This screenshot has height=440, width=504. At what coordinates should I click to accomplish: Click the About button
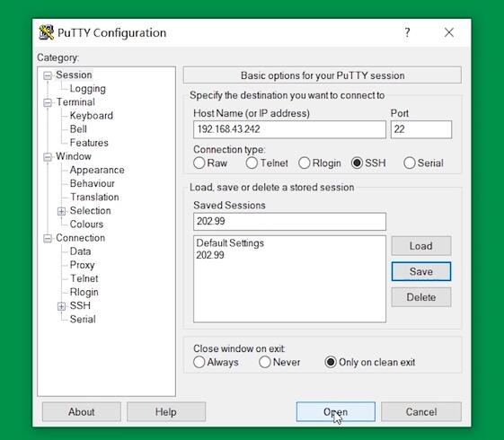(82, 412)
